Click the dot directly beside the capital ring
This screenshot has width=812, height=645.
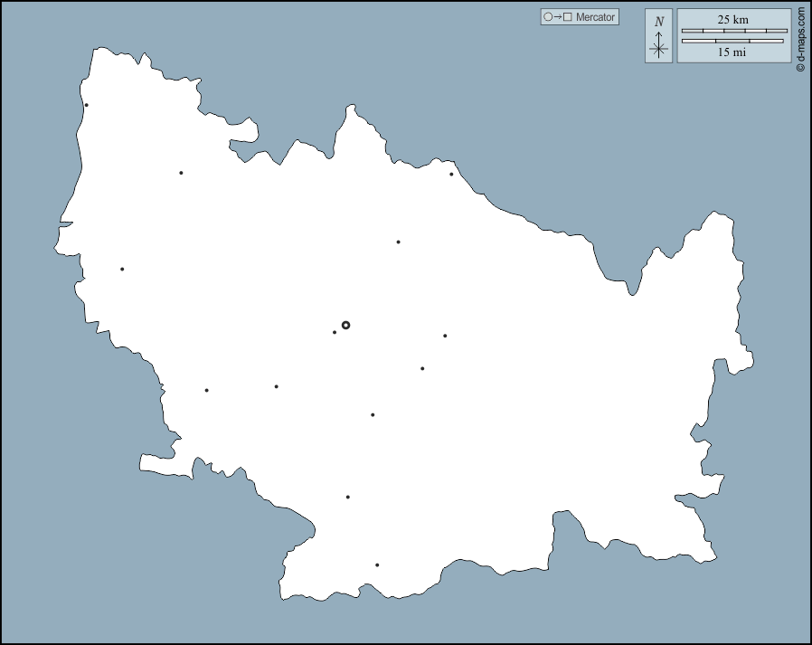335,332
